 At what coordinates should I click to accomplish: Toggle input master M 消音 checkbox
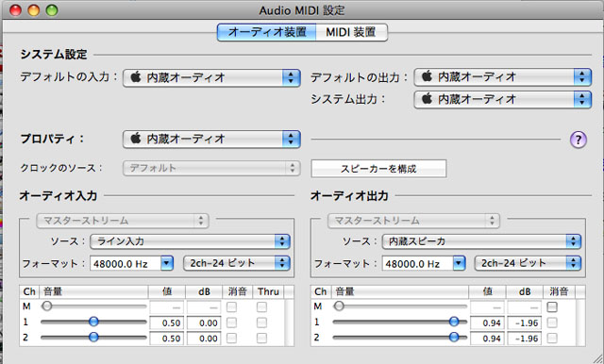click(231, 307)
